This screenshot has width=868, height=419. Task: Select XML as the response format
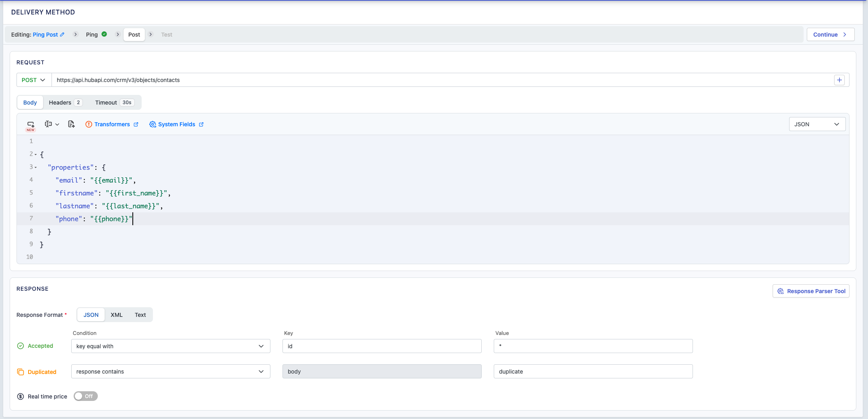(x=117, y=315)
